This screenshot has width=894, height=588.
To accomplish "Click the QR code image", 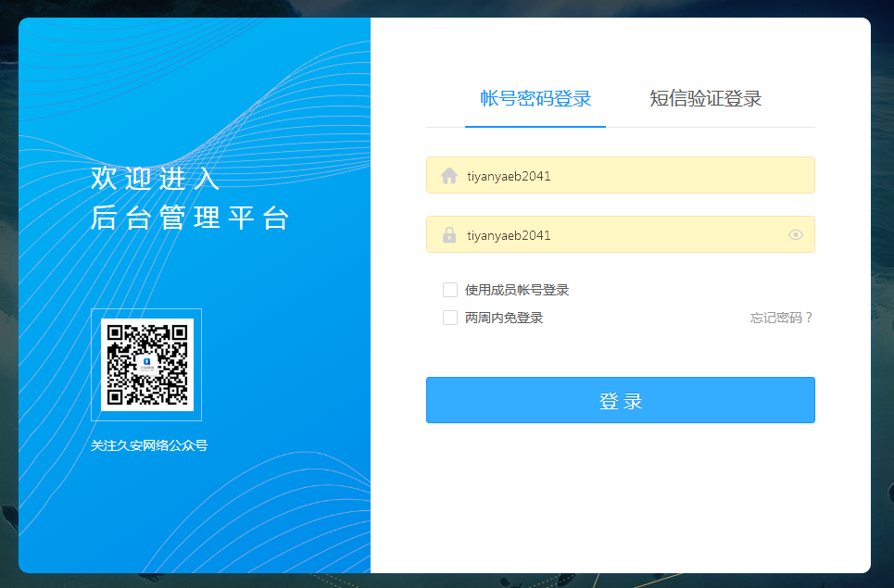I will [146, 364].
